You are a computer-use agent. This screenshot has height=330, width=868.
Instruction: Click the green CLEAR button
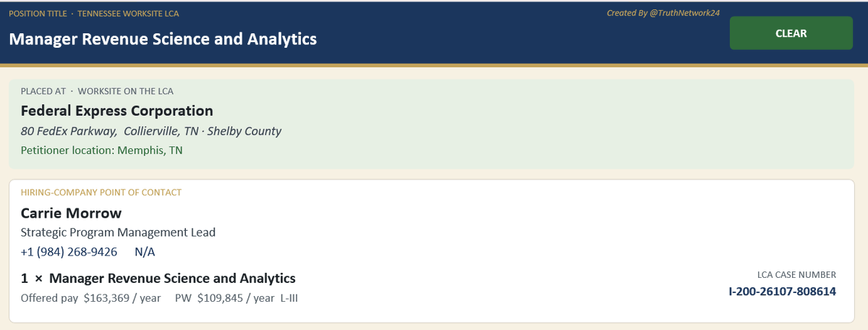791,33
